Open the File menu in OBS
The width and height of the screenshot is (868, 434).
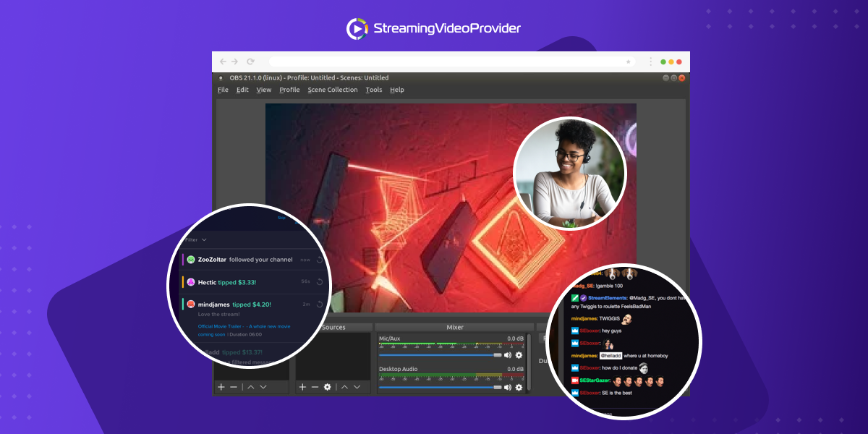coord(223,90)
